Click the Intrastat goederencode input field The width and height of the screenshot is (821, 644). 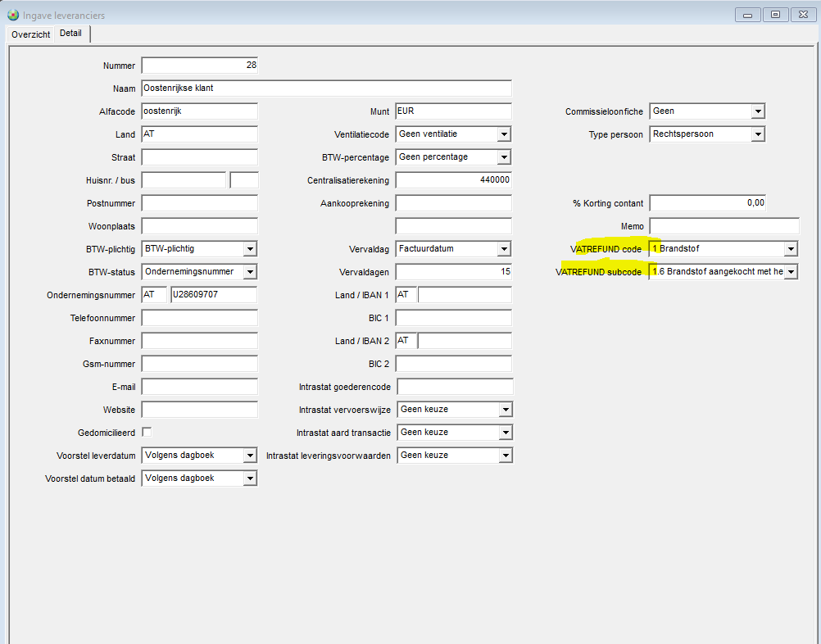[x=455, y=387]
